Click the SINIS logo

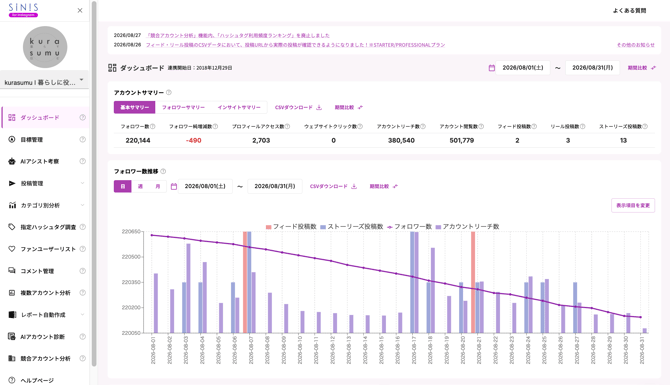24,10
